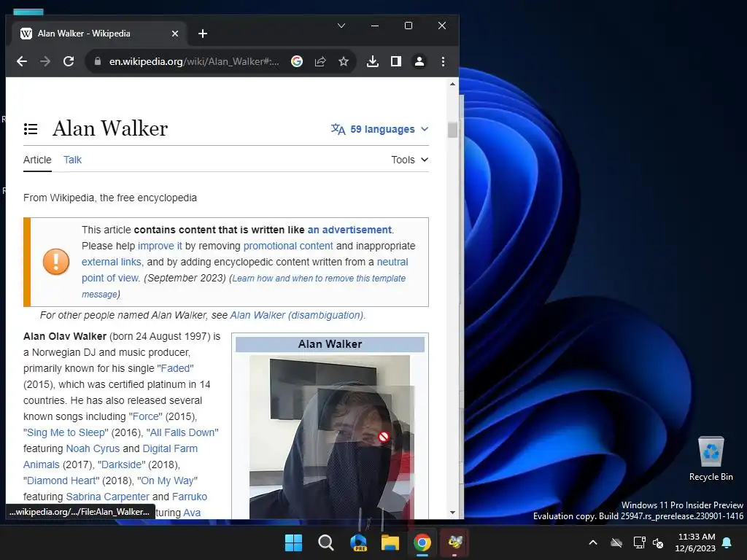Open the Chrome three-dot menu
The height and width of the screenshot is (560, 747).
(x=443, y=61)
